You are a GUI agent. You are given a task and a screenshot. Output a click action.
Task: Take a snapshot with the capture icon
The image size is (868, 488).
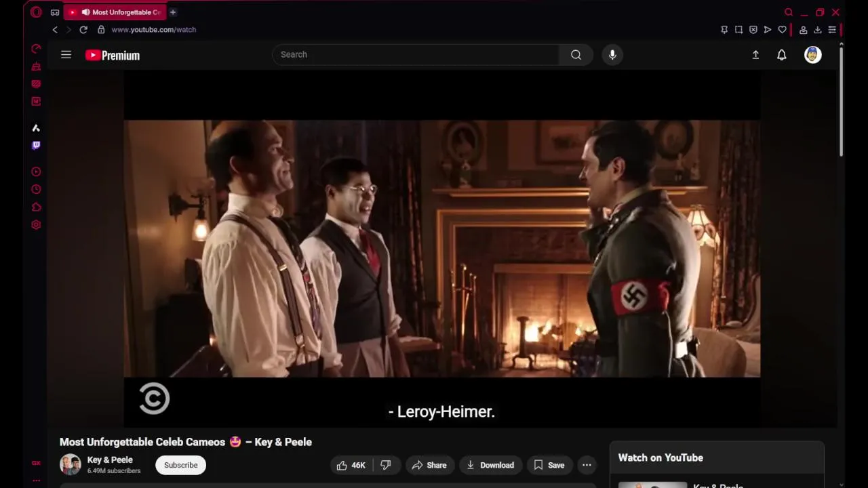click(x=738, y=30)
